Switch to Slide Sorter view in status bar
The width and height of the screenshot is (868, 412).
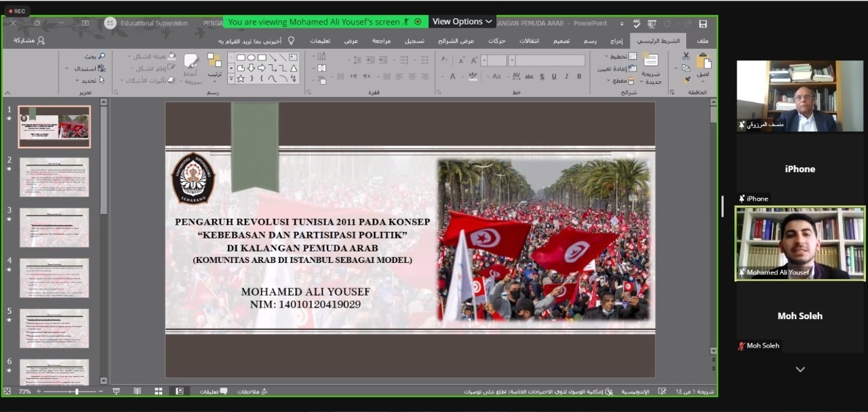pos(158,392)
